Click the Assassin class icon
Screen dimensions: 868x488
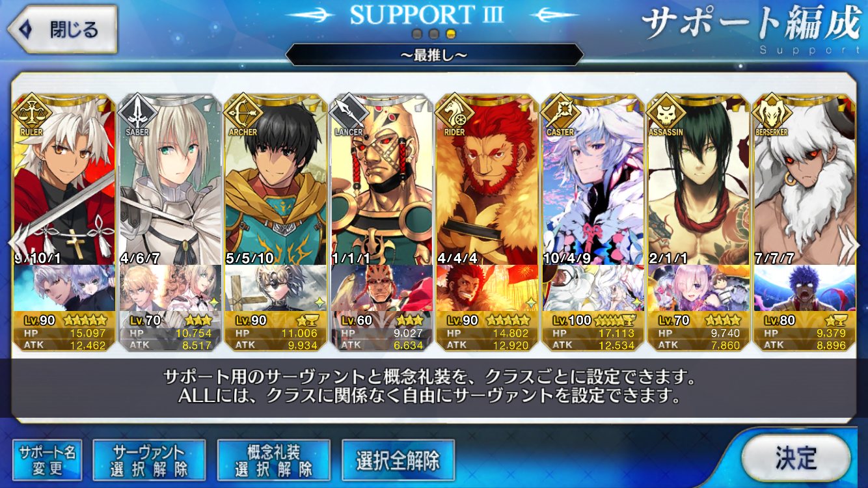(666, 113)
